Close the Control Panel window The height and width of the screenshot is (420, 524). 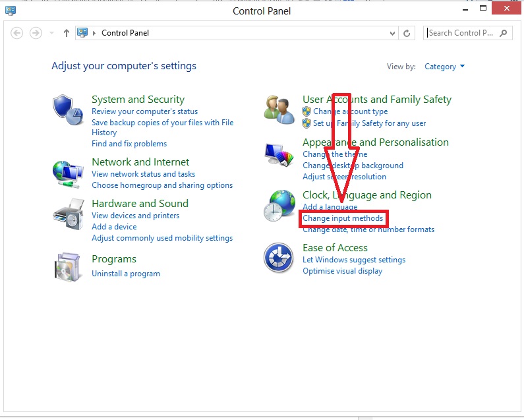(507, 9)
